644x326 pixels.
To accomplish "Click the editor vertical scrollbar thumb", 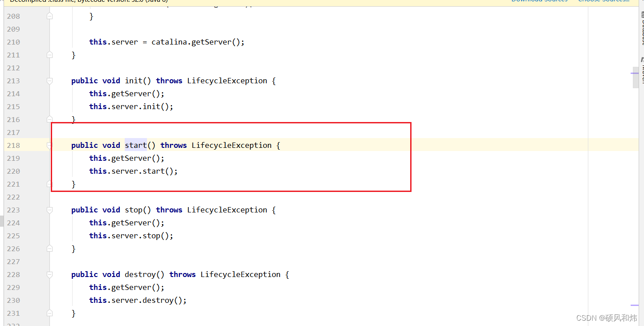I will coord(636,77).
